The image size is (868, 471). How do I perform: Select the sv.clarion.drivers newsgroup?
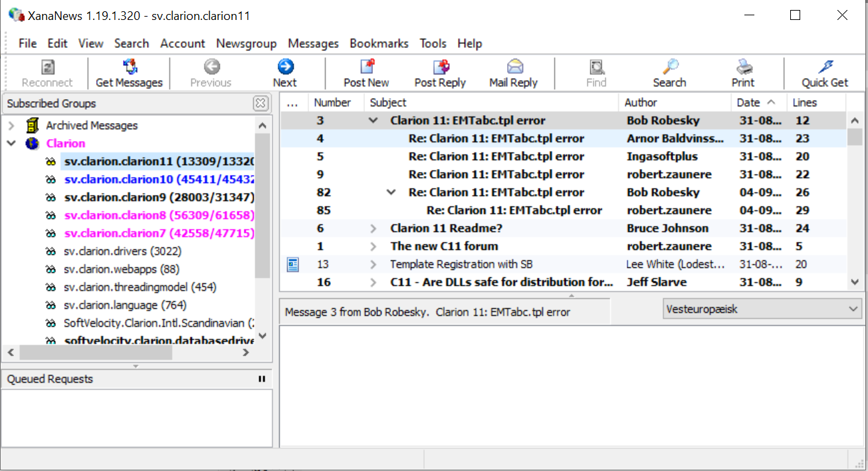122,251
